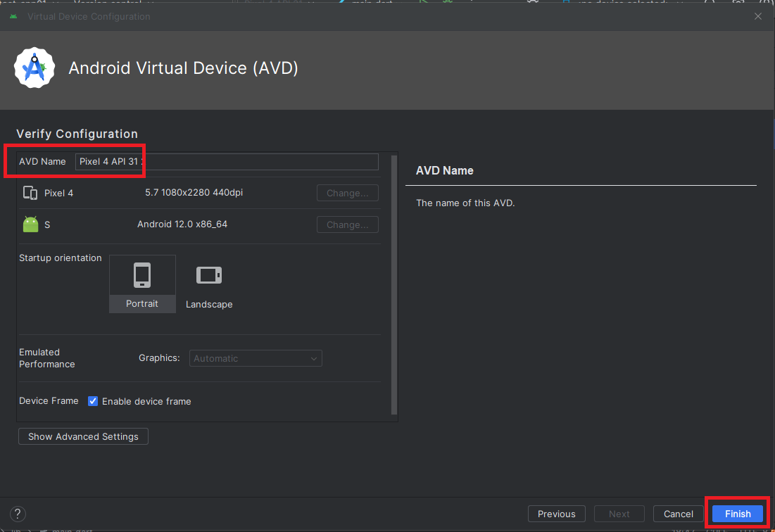Open the Graphics dropdown
775x532 pixels.
pyautogui.click(x=256, y=358)
